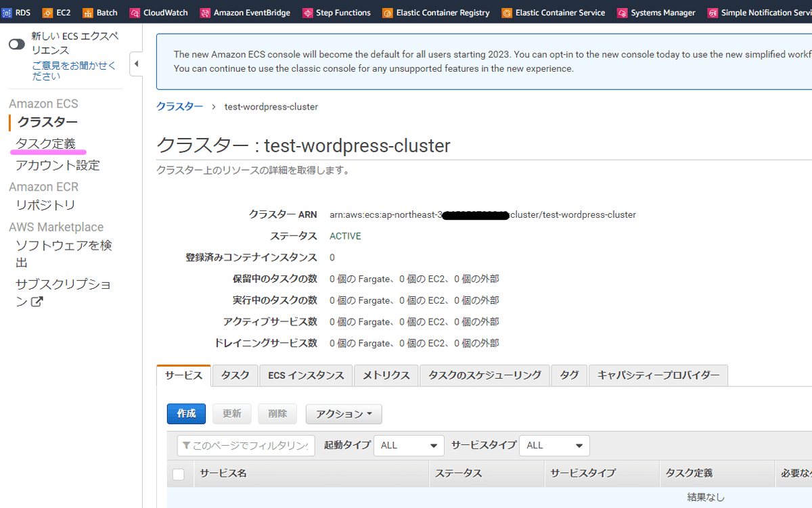812x508 pixels.
Task: Switch to the タスクのスケジューリング tab
Action: (x=484, y=375)
